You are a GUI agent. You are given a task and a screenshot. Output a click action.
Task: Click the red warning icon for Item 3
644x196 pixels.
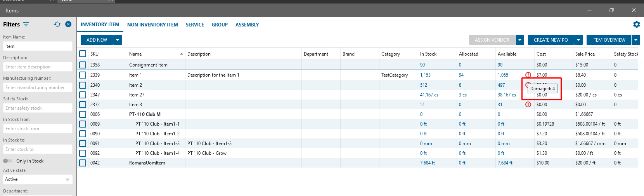tap(528, 105)
